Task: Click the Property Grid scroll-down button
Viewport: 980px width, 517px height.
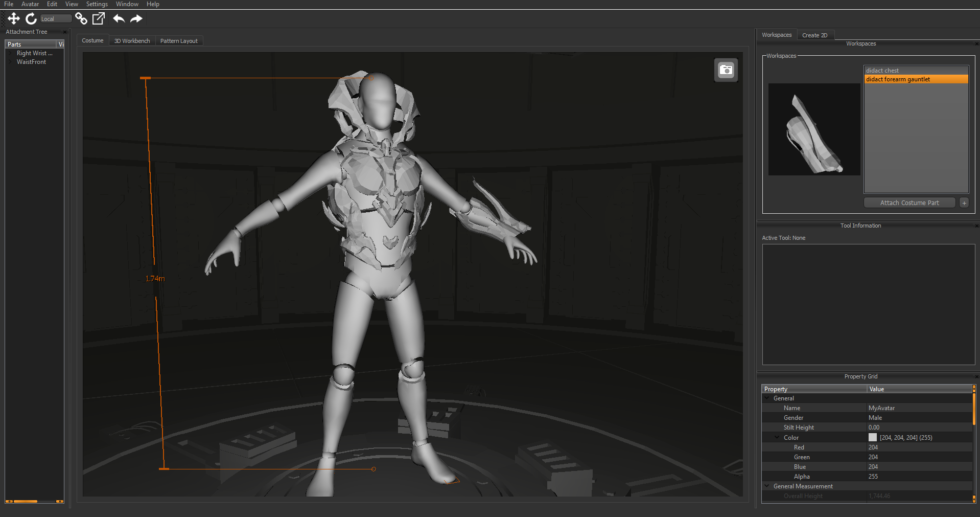Action: 974,499
